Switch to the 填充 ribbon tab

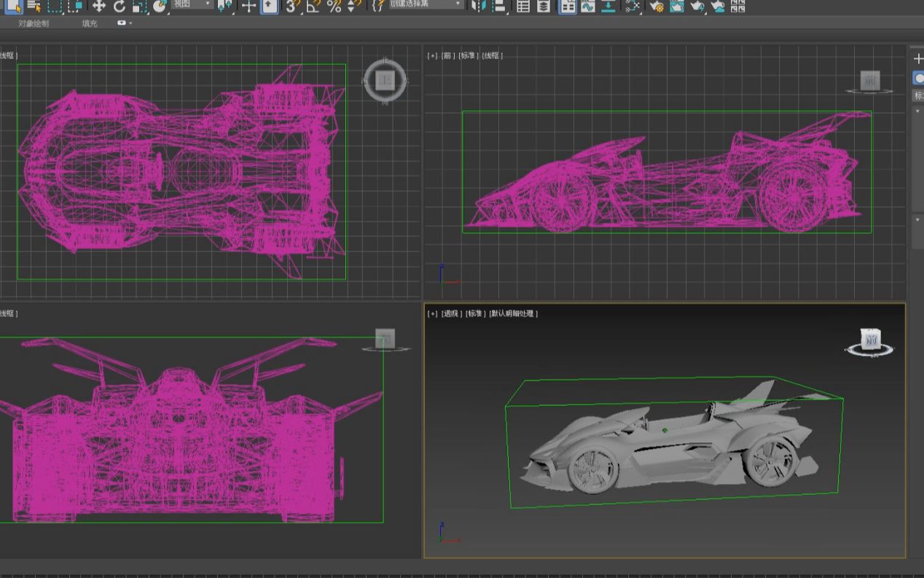pyautogui.click(x=89, y=23)
